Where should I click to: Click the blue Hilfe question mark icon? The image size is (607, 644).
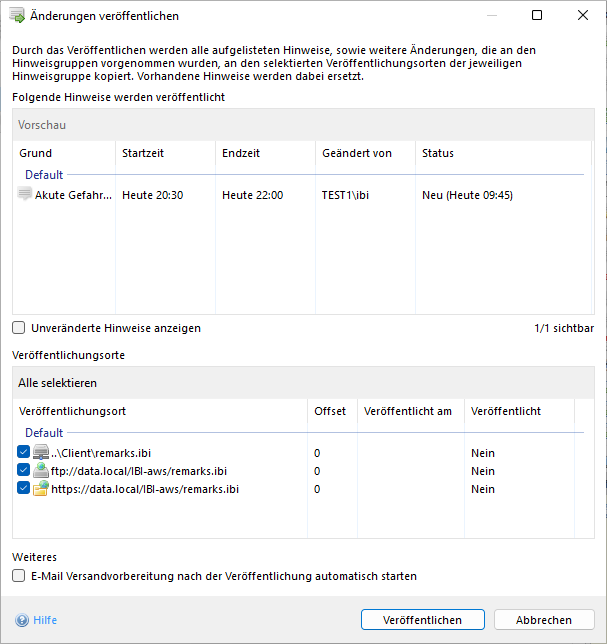coord(22,620)
